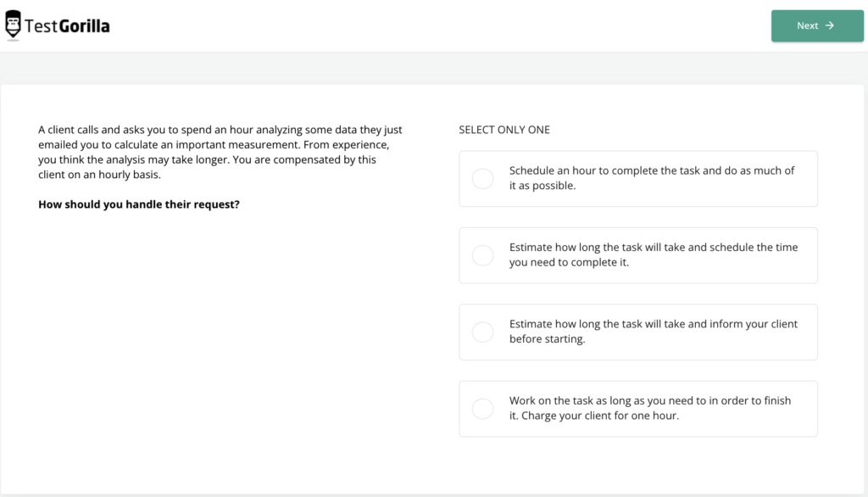
Task: Click the arrow icon inside Next button
Action: (830, 25)
